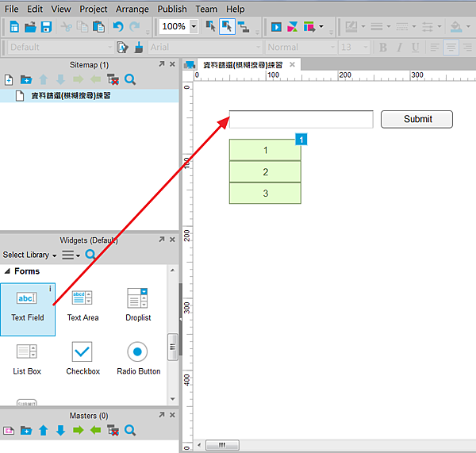Search masters with the magnifier icon

(x=130, y=430)
